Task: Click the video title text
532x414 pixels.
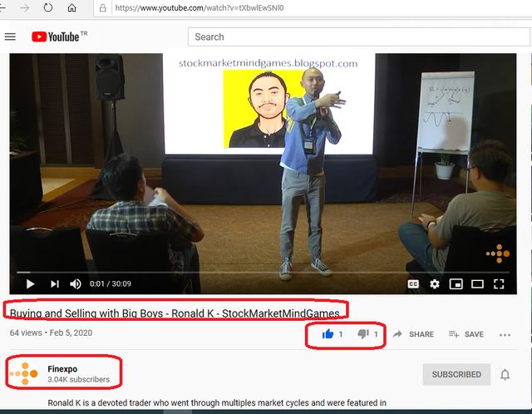Action: coord(175,313)
